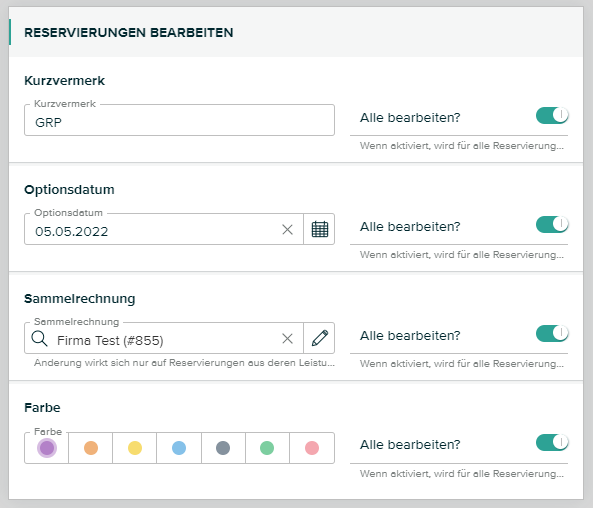Select the orange color swatch
The image size is (593, 508).
pyautogui.click(x=91, y=448)
